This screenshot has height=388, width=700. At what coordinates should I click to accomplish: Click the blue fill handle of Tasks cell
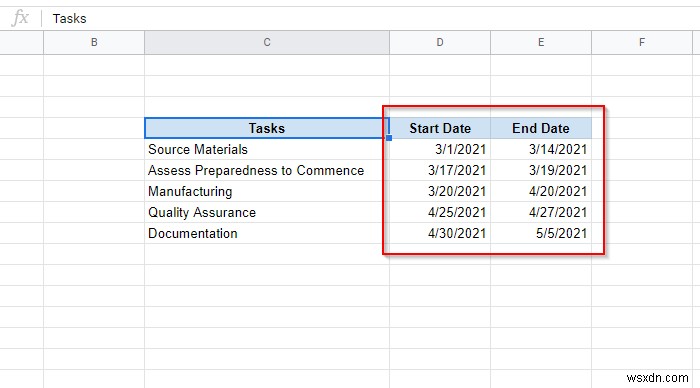[x=389, y=138]
